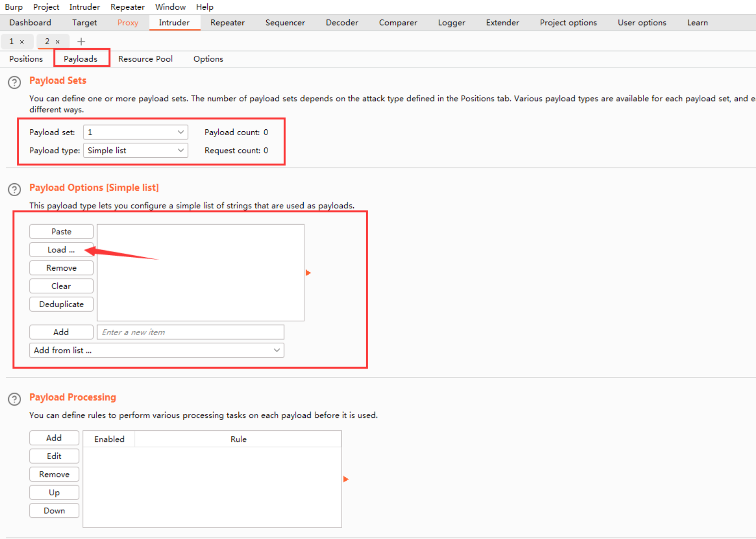Click orange arrow beside processing rules table
Screen dimensions: 756x539
pos(346,479)
